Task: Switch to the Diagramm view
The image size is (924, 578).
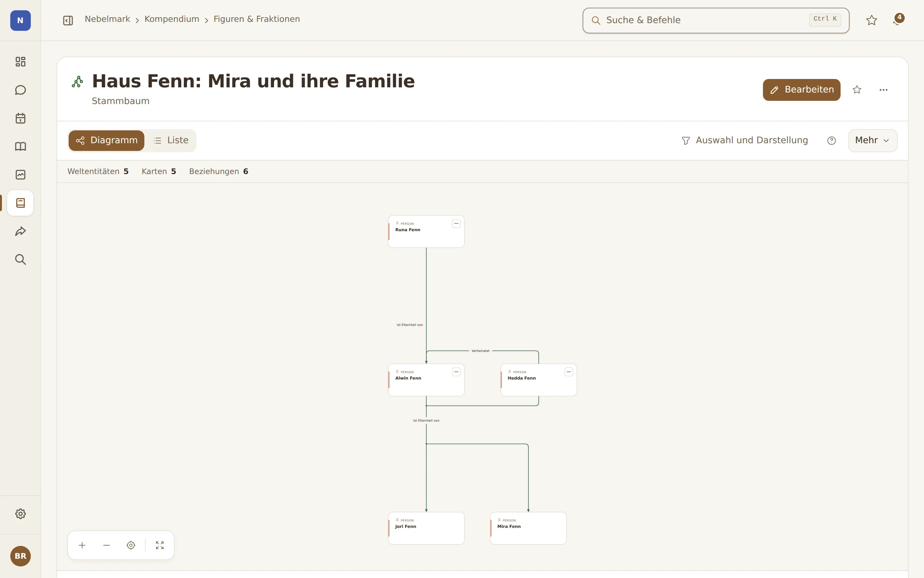Action: [107, 141]
